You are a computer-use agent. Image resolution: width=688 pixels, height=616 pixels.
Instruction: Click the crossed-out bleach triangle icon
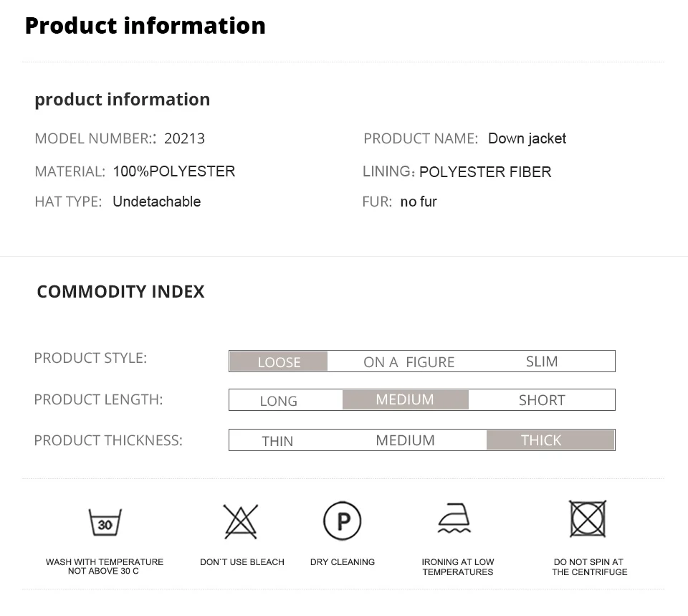241,521
